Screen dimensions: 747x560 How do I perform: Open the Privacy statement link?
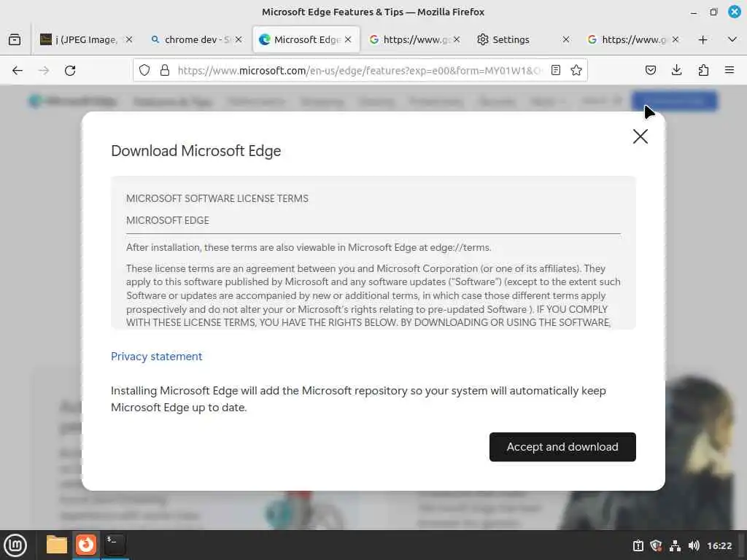[156, 356]
